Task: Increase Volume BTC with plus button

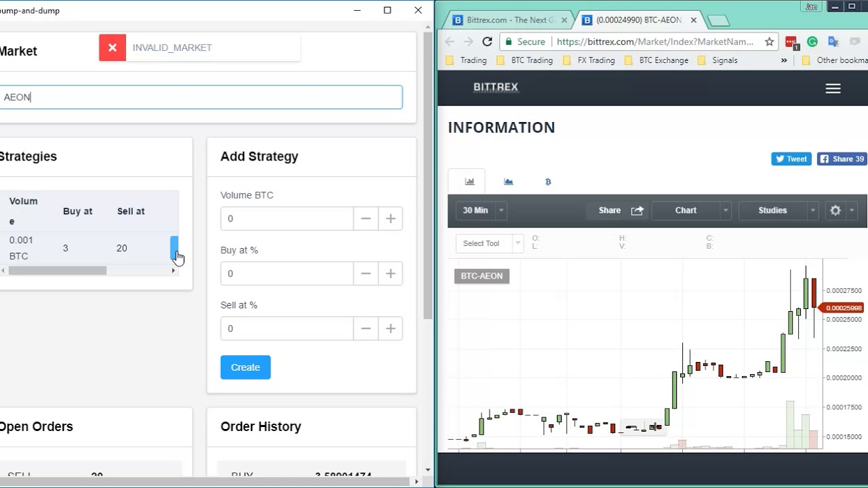Action: point(391,218)
